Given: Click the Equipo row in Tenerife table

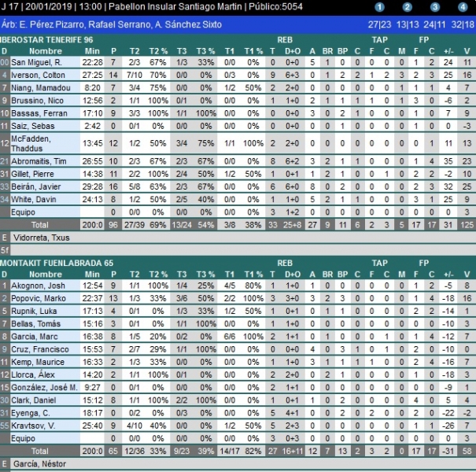Looking at the screenshot, I should point(238,212).
